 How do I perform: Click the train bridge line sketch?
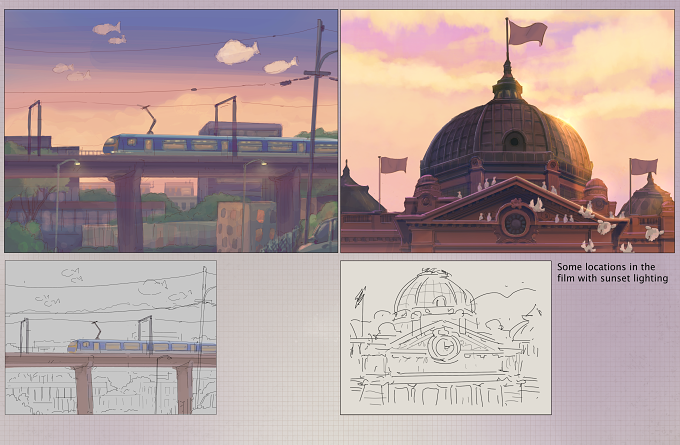click(x=111, y=337)
